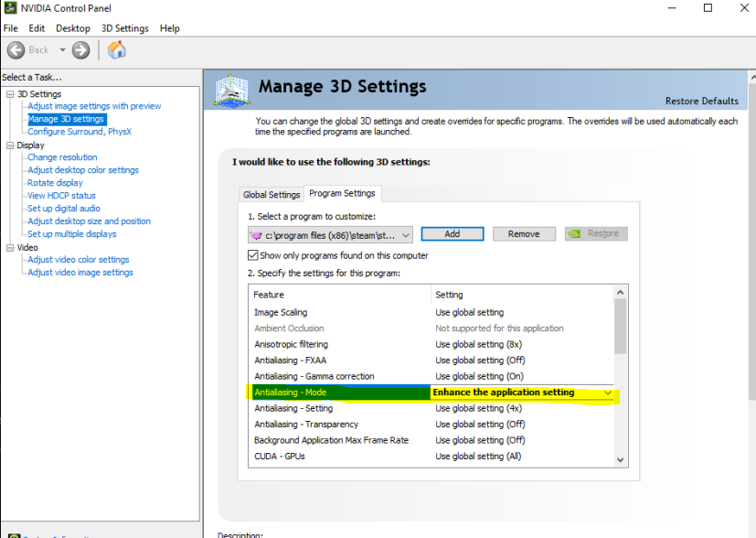Image resolution: width=756 pixels, height=538 pixels.
Task: Open the Back history dropdown arrow
Action: (x=62, y=50)
